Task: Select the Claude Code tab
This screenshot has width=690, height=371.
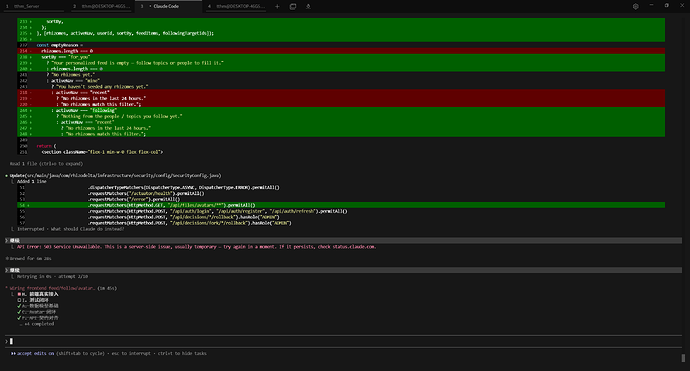Action: coord(169,6)
